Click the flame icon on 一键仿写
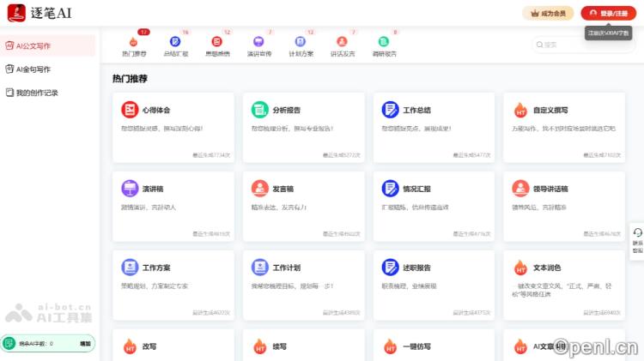The width and height of the screenshot is (644, 361). click(390, 346)
